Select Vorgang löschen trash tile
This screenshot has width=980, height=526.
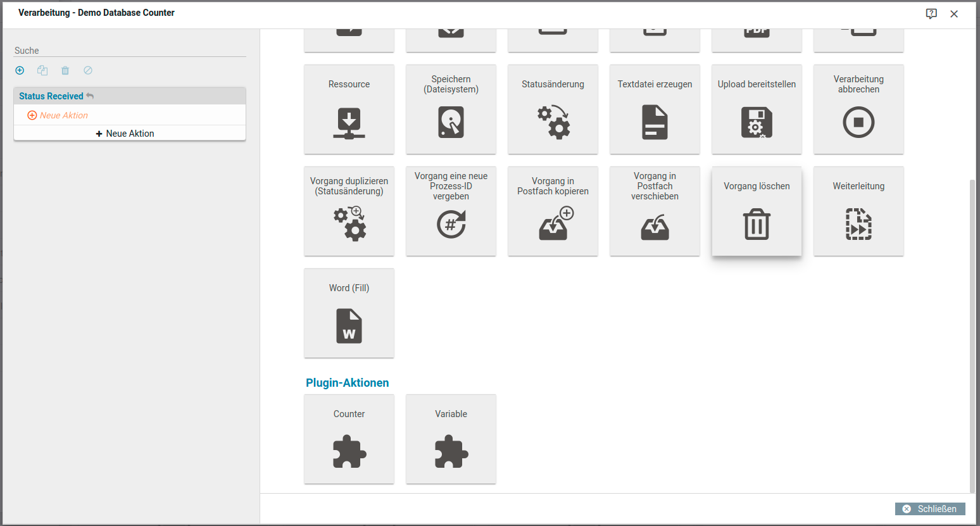point(757,211)
